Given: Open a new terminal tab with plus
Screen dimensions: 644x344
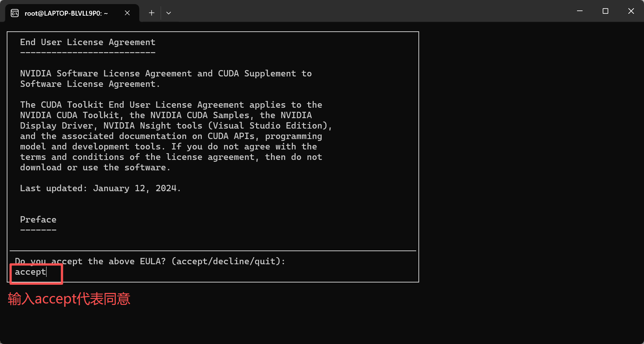Looking at the screenshot, I should tap(152, 13).
